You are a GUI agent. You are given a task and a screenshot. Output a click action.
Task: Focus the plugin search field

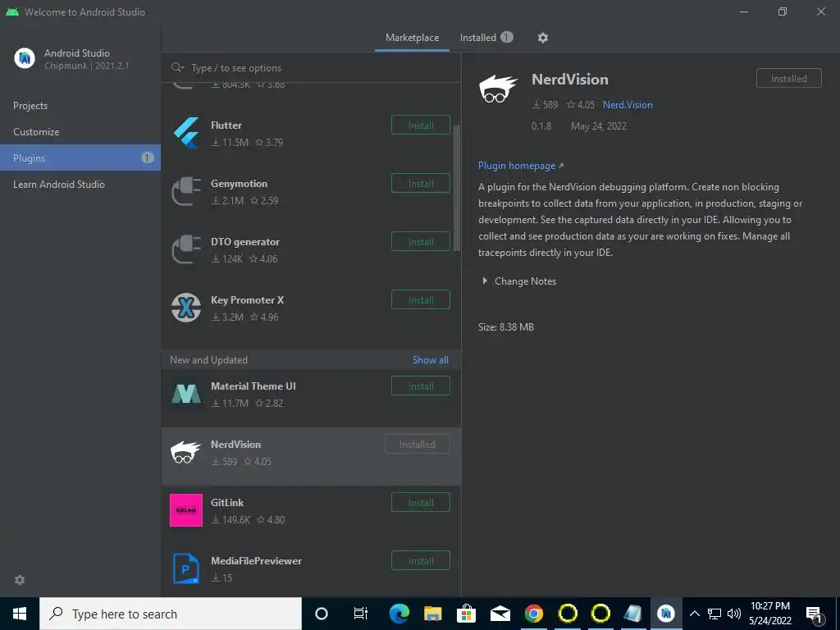tap(311, 67)
